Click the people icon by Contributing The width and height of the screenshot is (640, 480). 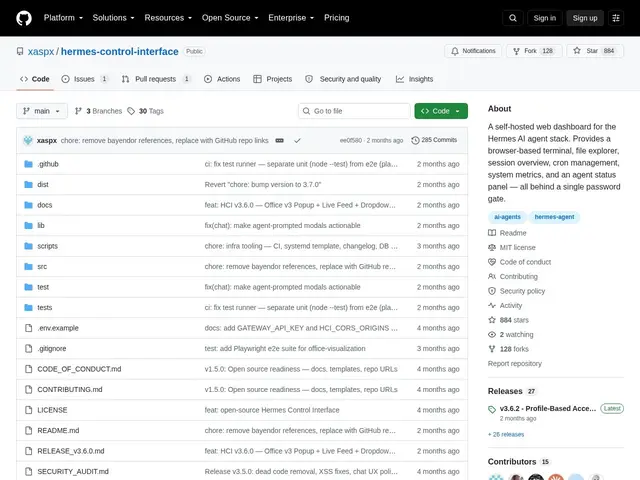click(492, 276)
